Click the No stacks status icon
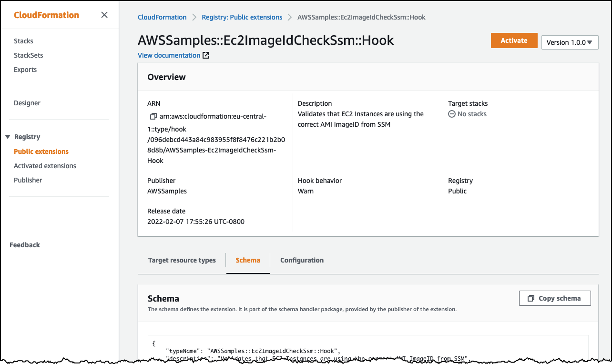The image size is (612, 364). (x=452, y=114)
